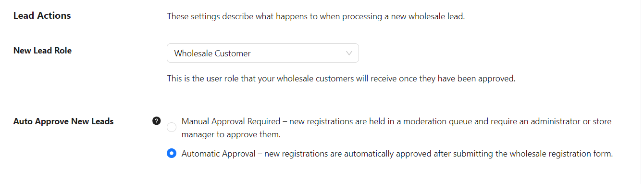Click the help question mark icon
644x184 pixels.
point(156,121)
